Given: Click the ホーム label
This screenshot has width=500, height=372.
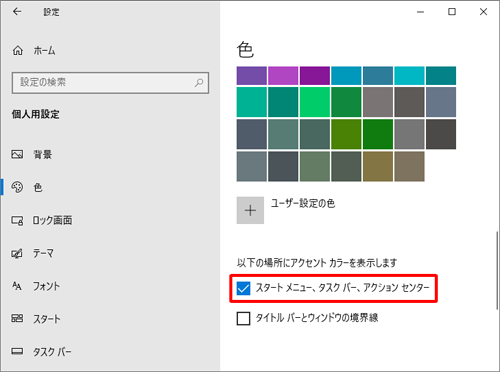Looking at the screenshot, I should coord(44,51).
